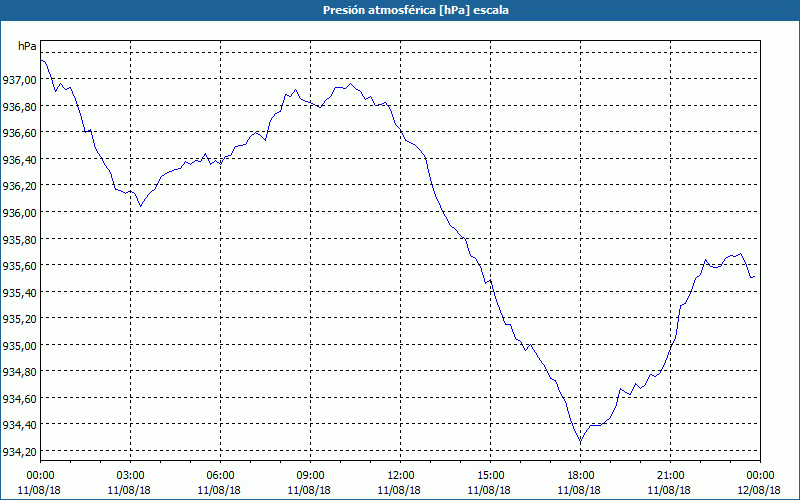Select the 935,00 y-axis label

19,345
